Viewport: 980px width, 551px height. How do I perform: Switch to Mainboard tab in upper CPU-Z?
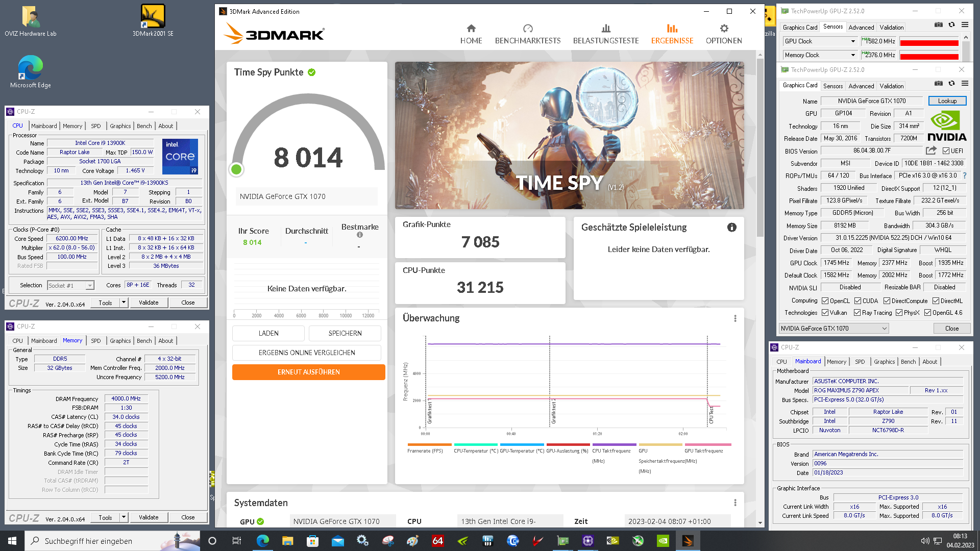tap(44, 126)
